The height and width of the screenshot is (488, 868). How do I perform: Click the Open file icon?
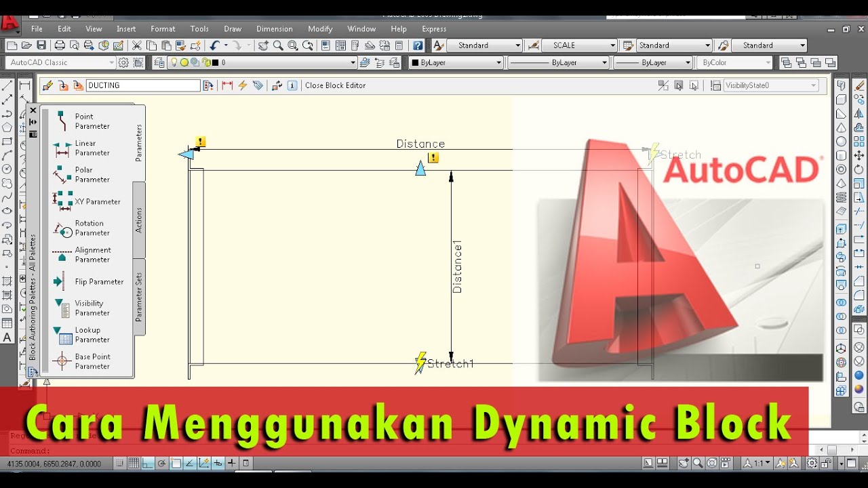[x=26, y=45]
